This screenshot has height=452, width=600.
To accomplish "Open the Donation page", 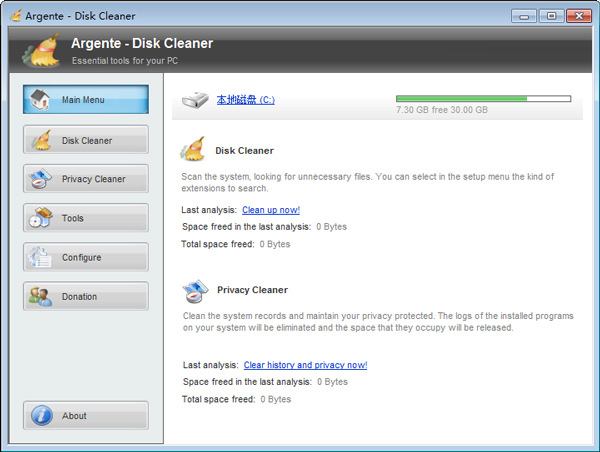I will point(86,296).
